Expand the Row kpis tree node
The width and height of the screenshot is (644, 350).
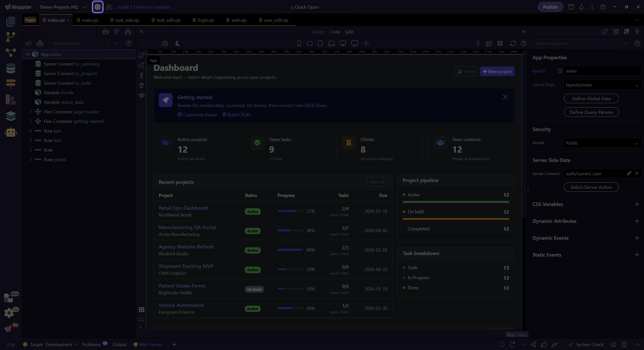[x=31, y=131]
